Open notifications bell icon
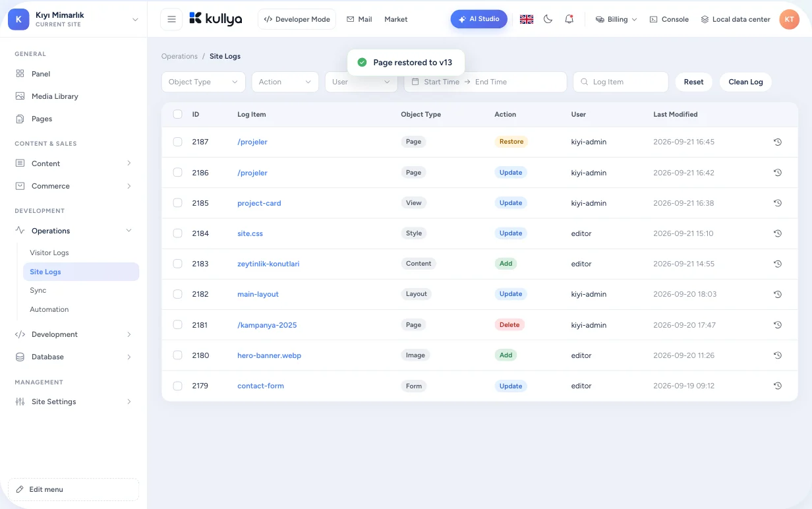The image size is (812, 509). pyautogui.click(x=569, y=19)
